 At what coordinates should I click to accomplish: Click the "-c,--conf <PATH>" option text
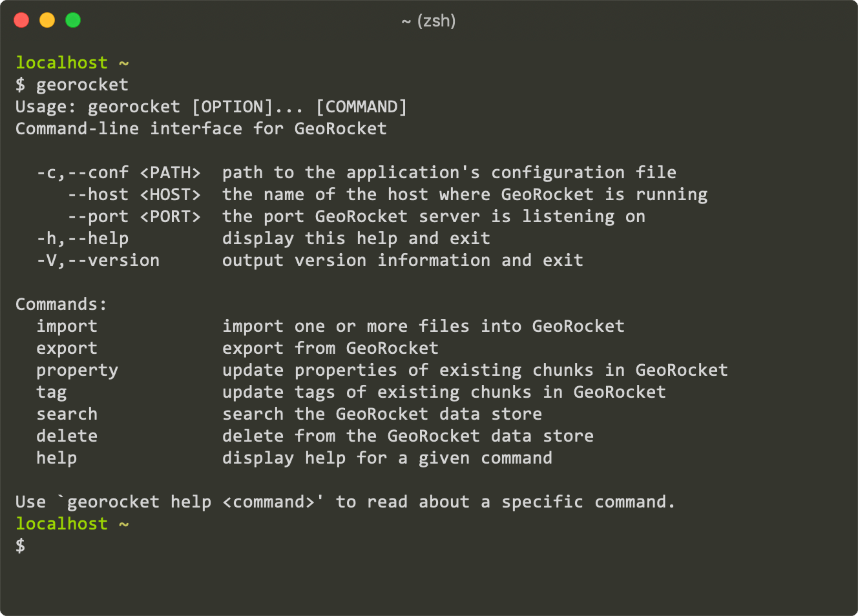coord(118,172)
